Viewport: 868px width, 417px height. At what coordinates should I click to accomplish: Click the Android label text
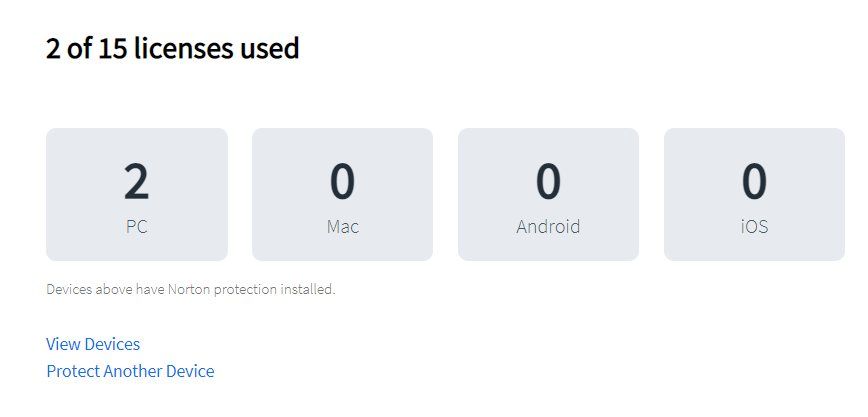[x=548, y=227]
